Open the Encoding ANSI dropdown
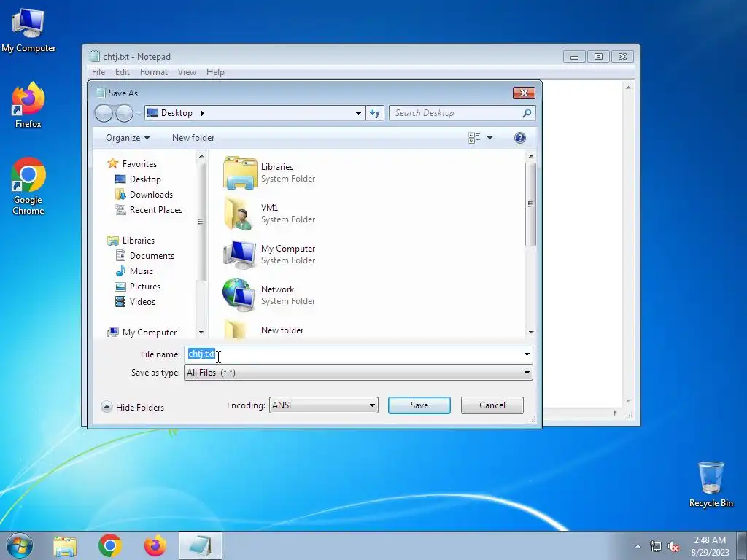Image resolution: width=747 pixels, height=560 pixels. (323, 405)
